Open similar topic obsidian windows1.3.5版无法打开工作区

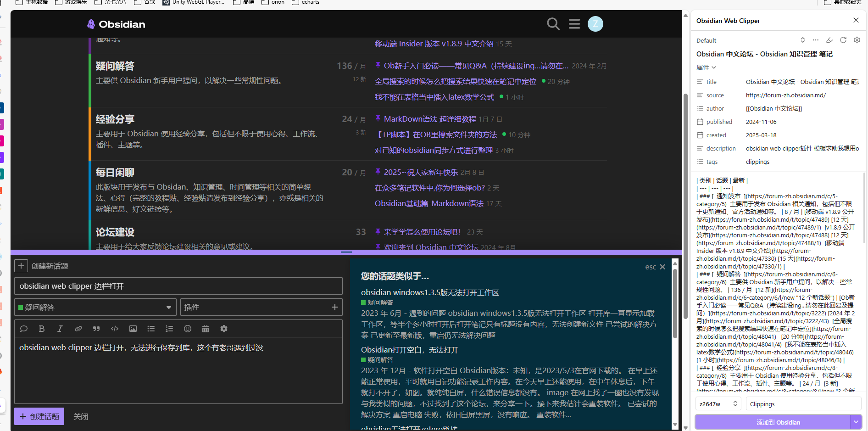430,292
